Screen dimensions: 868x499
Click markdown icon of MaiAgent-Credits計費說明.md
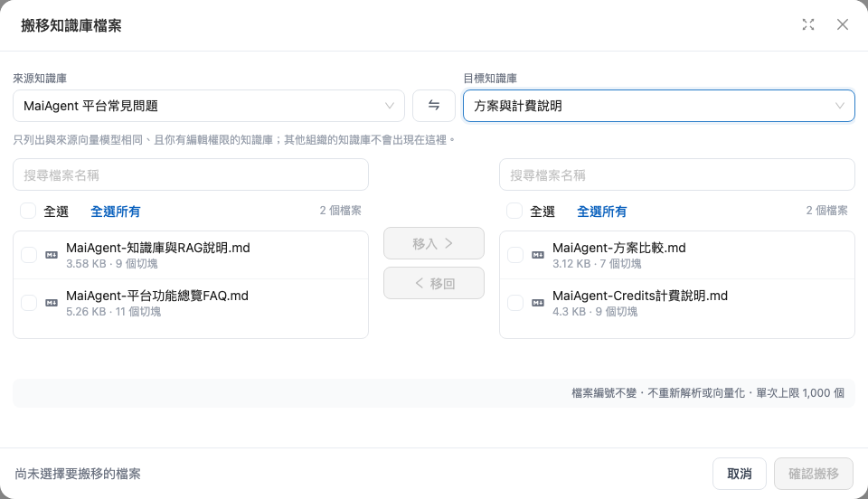tap(538, 303)
